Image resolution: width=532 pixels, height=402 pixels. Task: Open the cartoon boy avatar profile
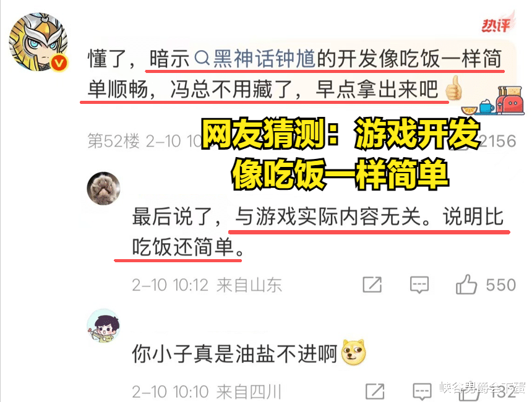click(103, 326)
